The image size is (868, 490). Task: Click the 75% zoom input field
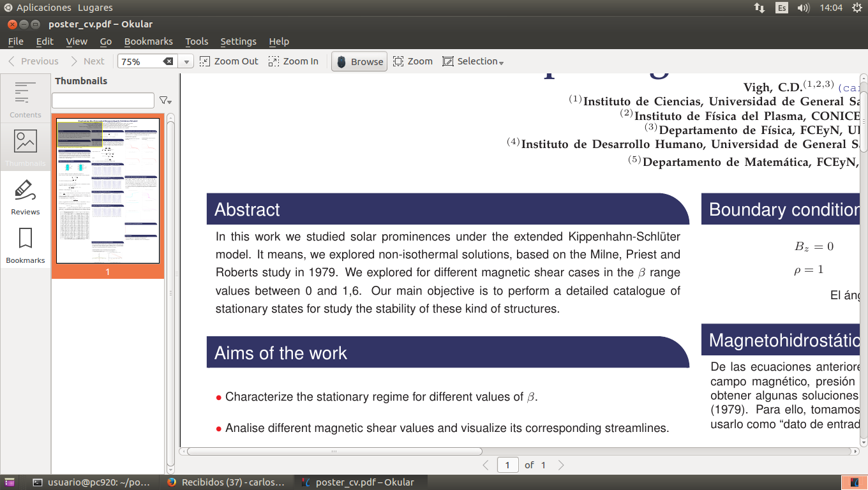[x=140, y=61]
